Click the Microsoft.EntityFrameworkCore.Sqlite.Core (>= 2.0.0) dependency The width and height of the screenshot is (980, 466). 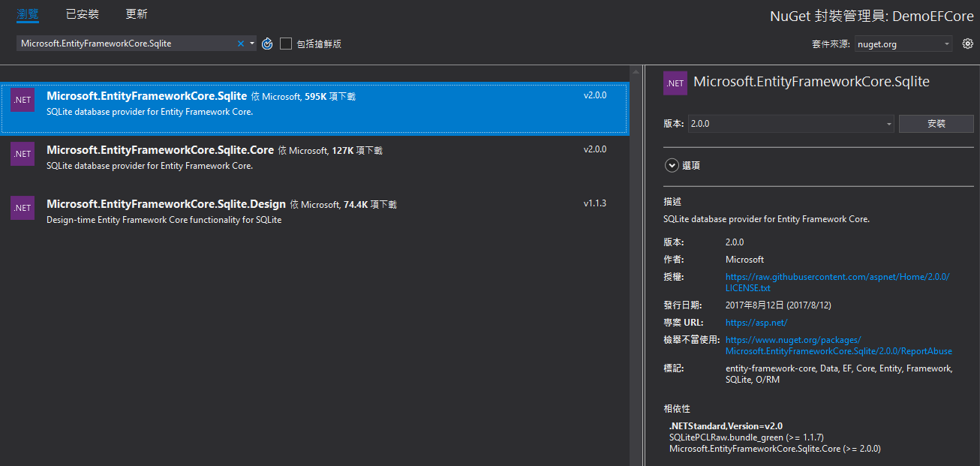click(775, 449)
